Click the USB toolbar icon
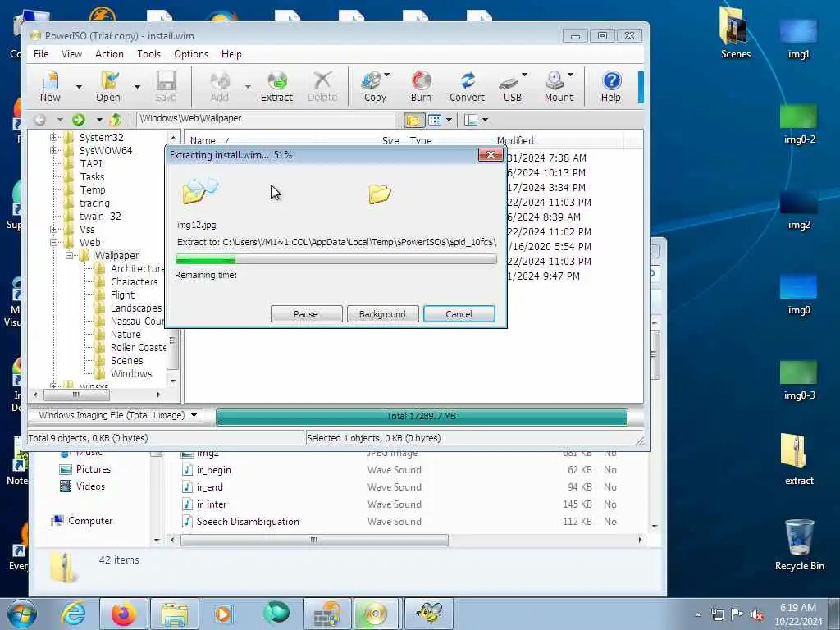The width and height of the screenshot is (840, 630). pos(512,86)
